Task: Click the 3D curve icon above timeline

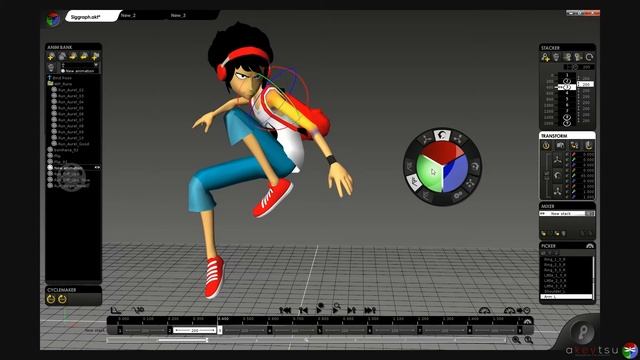Action: 138,310
